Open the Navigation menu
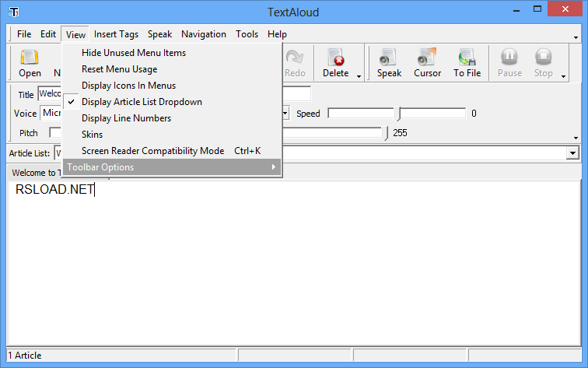This screenshot has width=588, height=368. tap(204, 34)
